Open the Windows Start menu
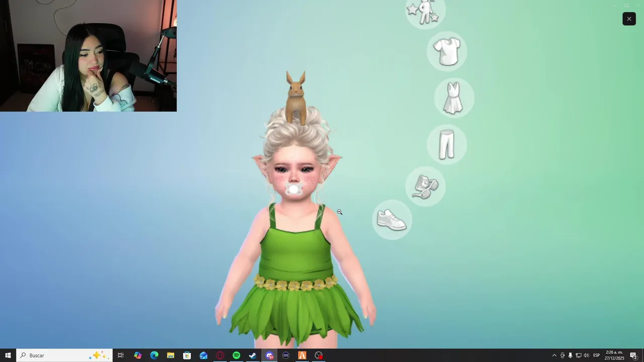 pyautogui.click(x=8, y=355)
